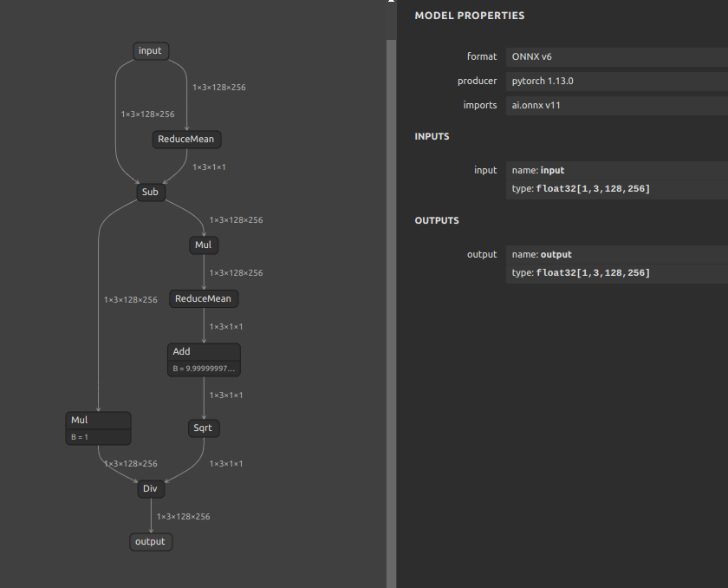Click the 'name: input' field

617,171
